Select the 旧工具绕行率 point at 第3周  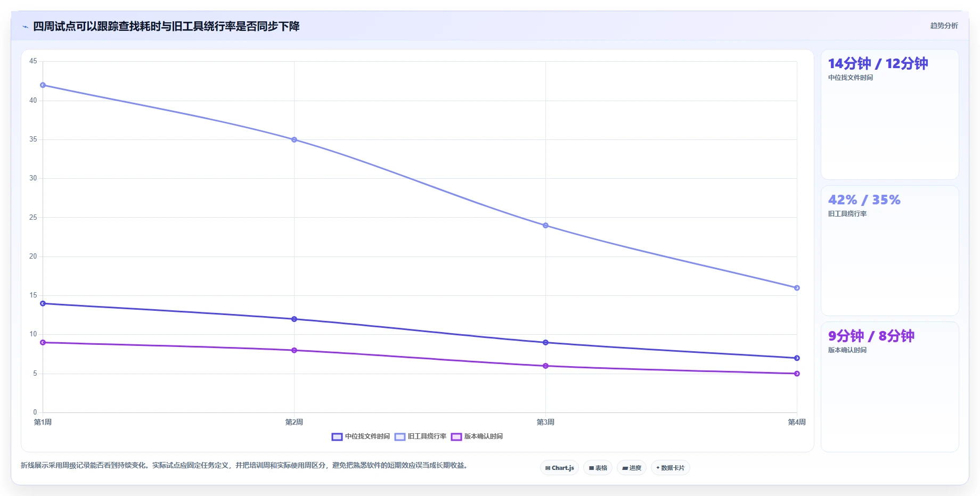(545, 226)
